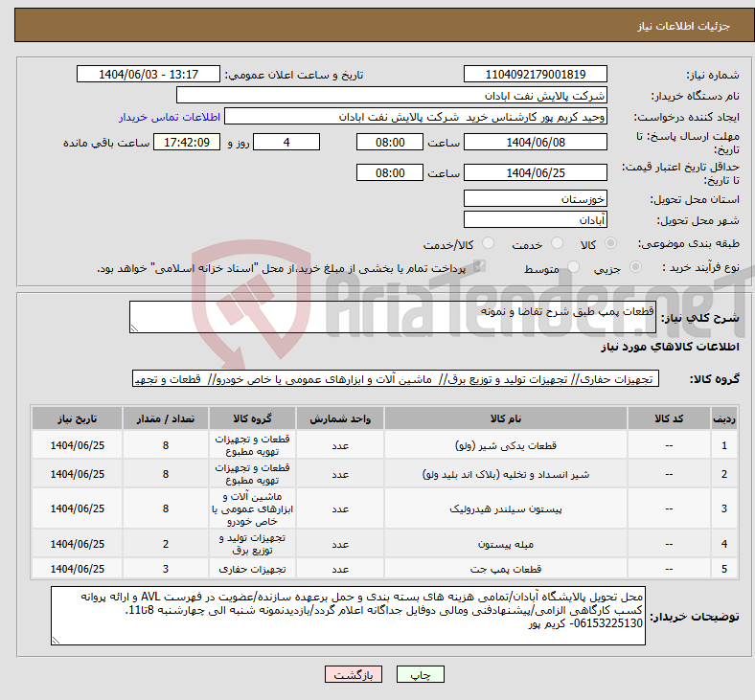Click item قطعات پمپ جت
Viewport: 755px width, 700px height.
(x=506, y=569)
